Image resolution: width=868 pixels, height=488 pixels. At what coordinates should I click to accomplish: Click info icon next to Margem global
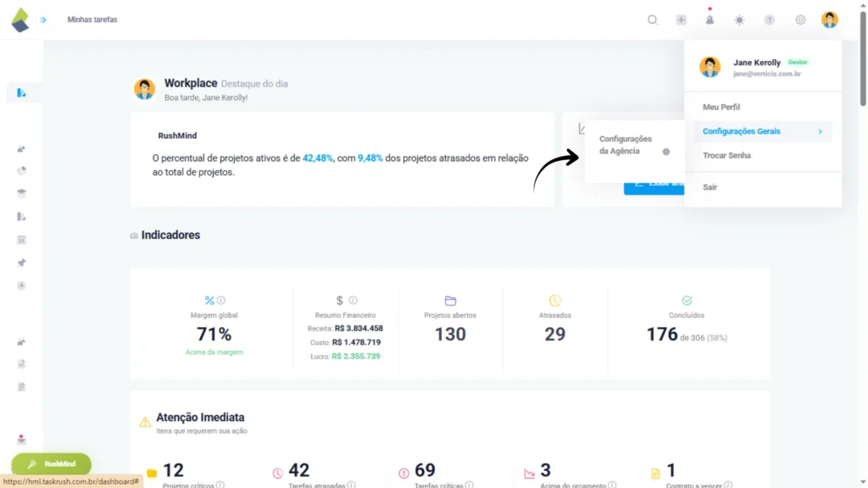pyautogui.click(x=221, y=300)
